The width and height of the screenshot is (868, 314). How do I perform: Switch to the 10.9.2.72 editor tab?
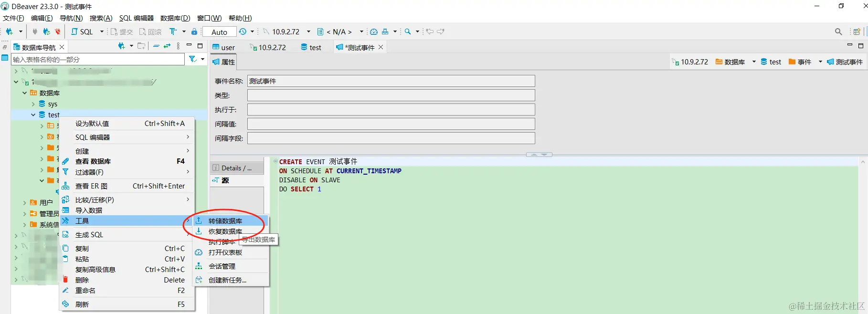coord(268,47)
